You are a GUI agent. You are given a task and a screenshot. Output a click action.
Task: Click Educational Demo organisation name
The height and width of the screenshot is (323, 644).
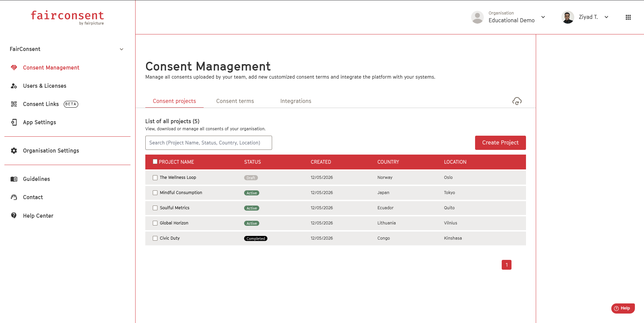point(511,20)
